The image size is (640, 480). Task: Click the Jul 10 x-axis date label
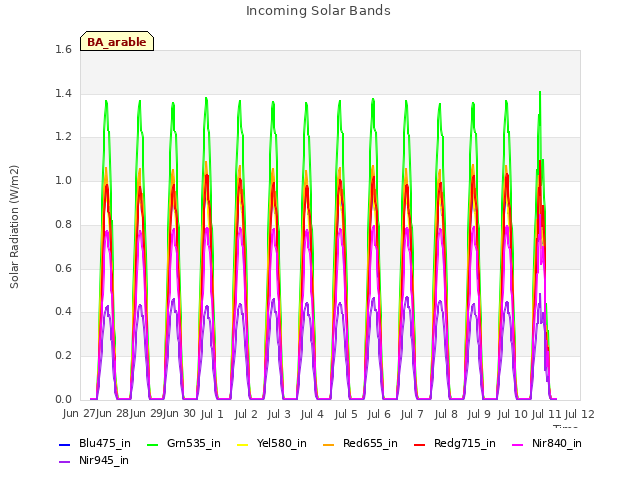(513, 414)
